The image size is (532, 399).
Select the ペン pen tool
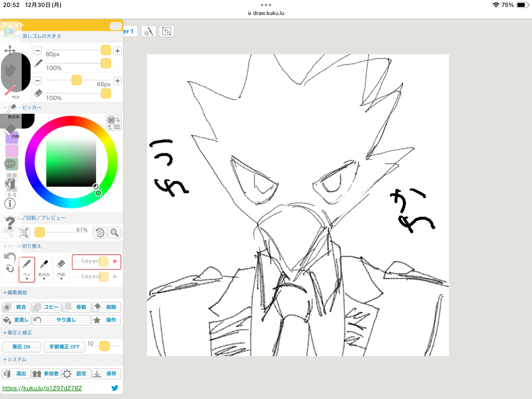(27, 269)
